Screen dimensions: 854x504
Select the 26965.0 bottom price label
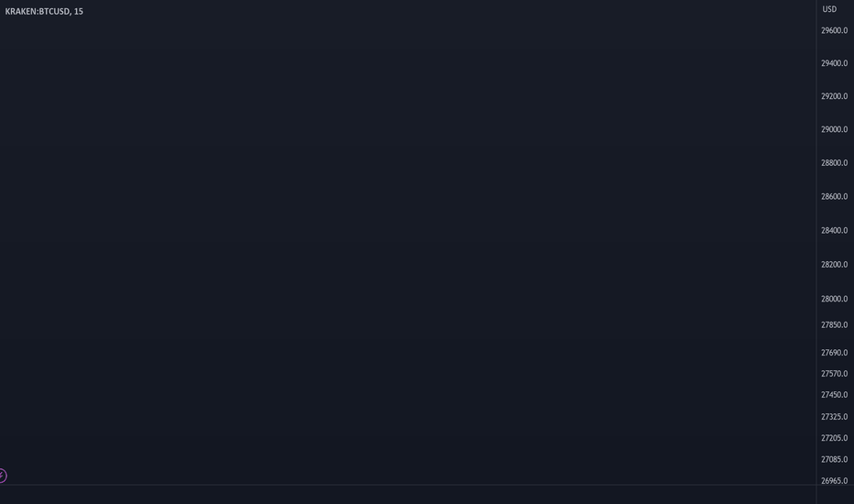(x=834, y=480)
